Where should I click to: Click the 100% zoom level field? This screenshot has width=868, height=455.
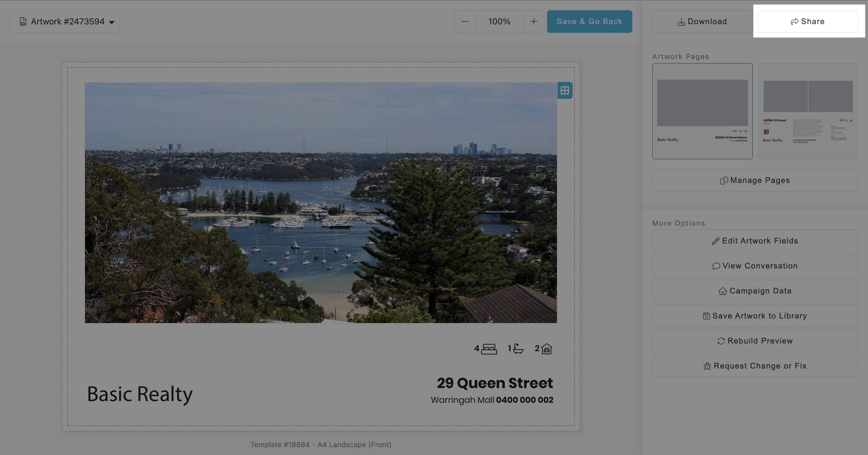tap(499, 22)
